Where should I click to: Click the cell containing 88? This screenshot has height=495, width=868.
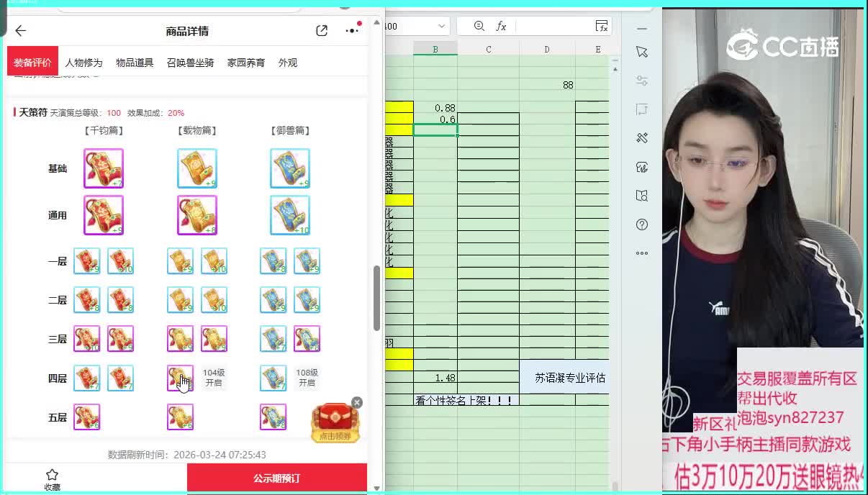pyautogui.click(x=547, y=85)
